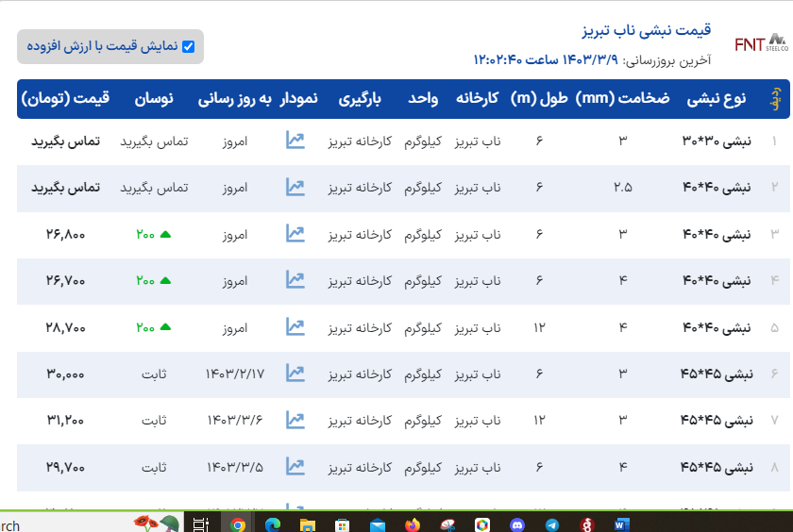Image resolution: width=793 pixels, height=532 pixels.
Task: Open the price chart for row 1
Action: point(295,141)
